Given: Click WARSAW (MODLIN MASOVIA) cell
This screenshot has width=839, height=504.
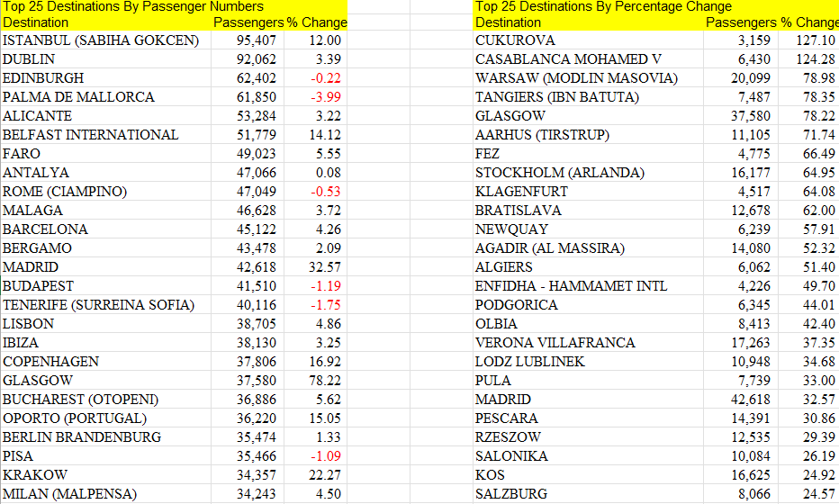Looking at the screenshot, I should (x=588, y=78).
